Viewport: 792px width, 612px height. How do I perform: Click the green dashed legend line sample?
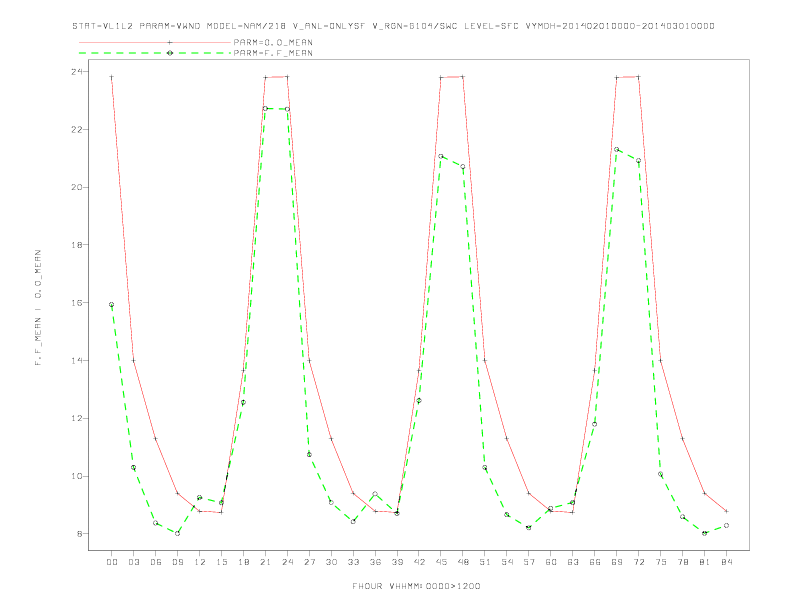tap(155, 53)
